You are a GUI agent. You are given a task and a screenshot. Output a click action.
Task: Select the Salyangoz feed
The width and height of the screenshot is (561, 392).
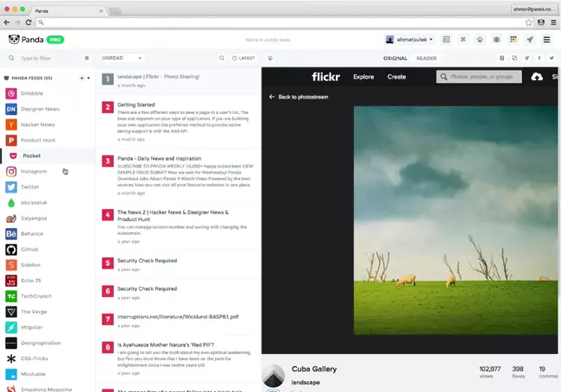[34, 218]
